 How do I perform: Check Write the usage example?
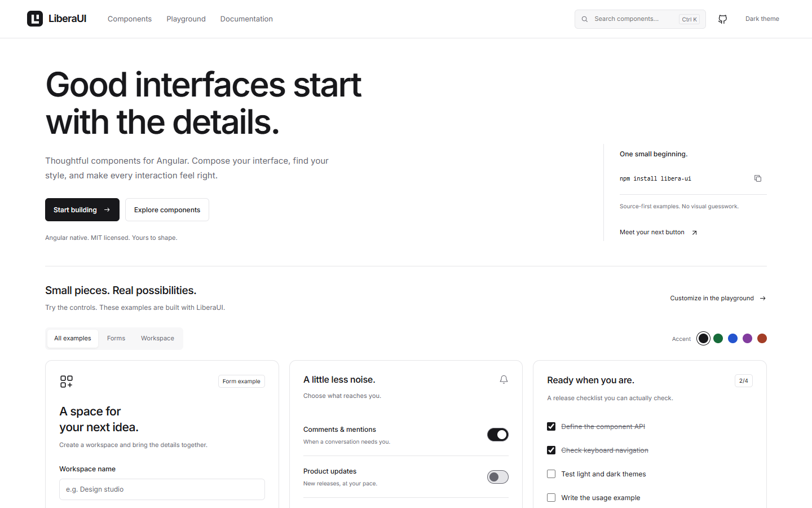point(551,498)
